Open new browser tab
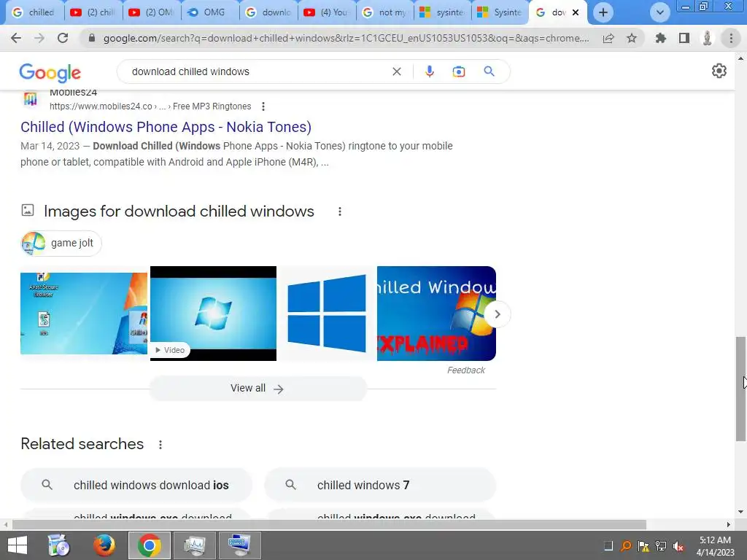Screen dimensions: 747x560 pos(603,12)
